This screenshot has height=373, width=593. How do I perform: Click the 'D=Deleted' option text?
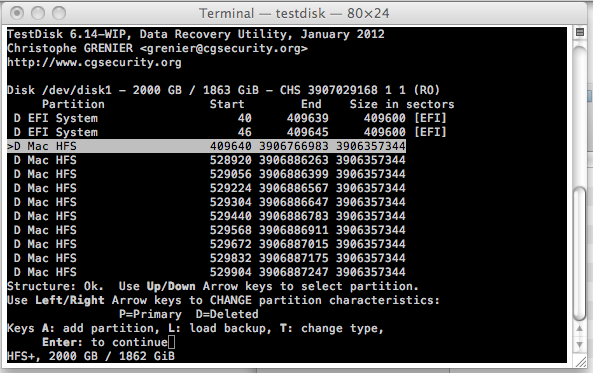point(227,314)
